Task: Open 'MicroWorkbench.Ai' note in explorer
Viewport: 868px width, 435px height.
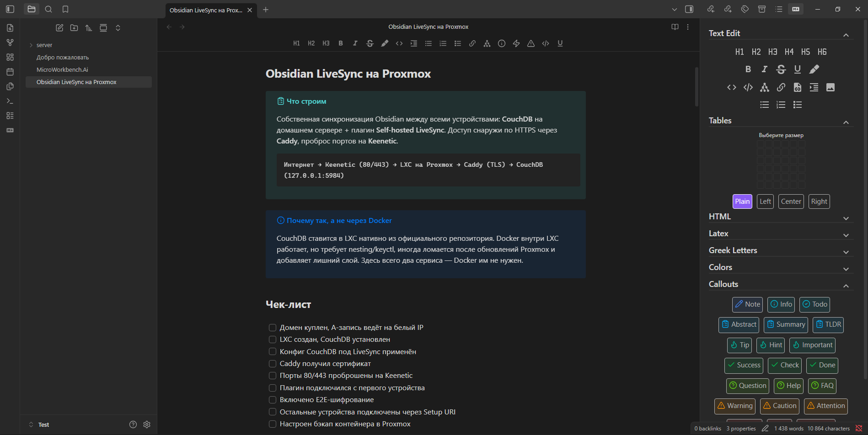Action: pos(89,70)
